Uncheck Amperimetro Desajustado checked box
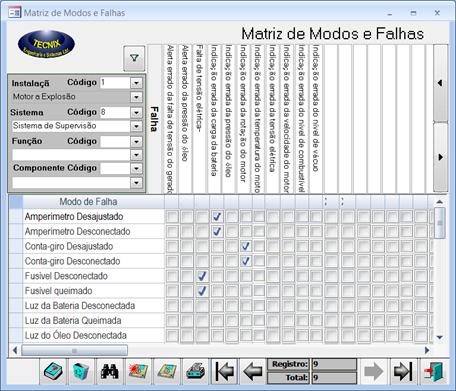The image size is (456, 391). coord(217,217)
